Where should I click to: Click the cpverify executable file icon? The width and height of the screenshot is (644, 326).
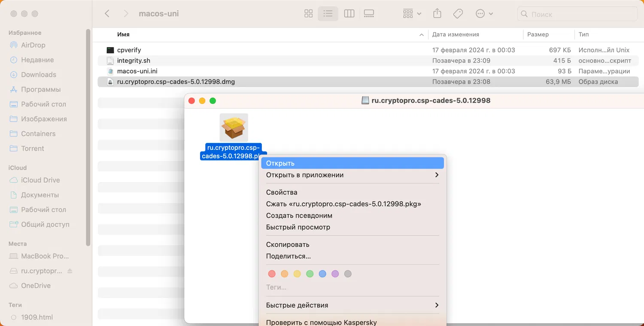110,50
